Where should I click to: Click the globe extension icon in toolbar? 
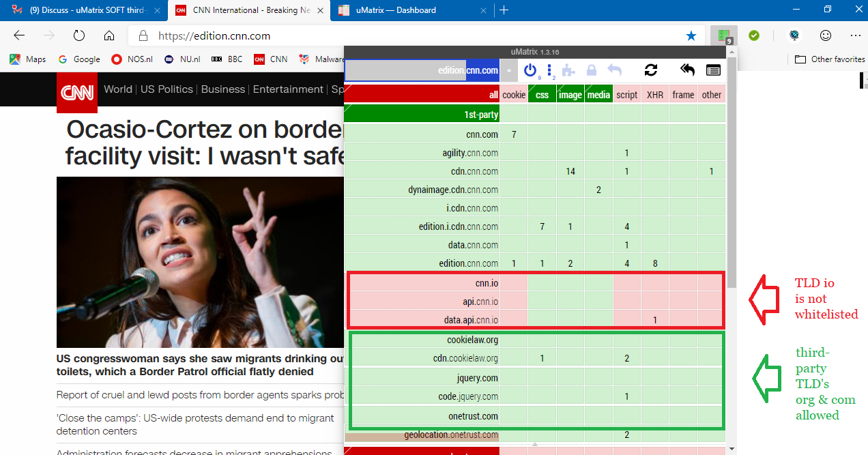coord(794,35)
